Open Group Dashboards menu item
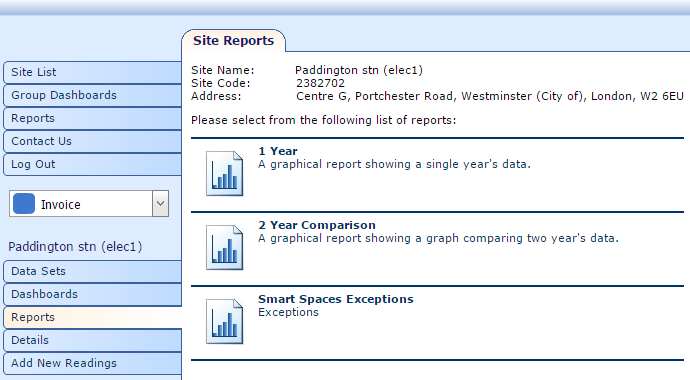The height and width of the screenshot is (380, 690). (x=92, y=95)
